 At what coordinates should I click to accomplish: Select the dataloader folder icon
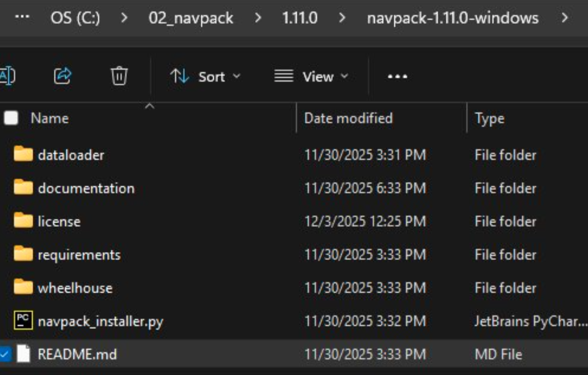(23, 154)
